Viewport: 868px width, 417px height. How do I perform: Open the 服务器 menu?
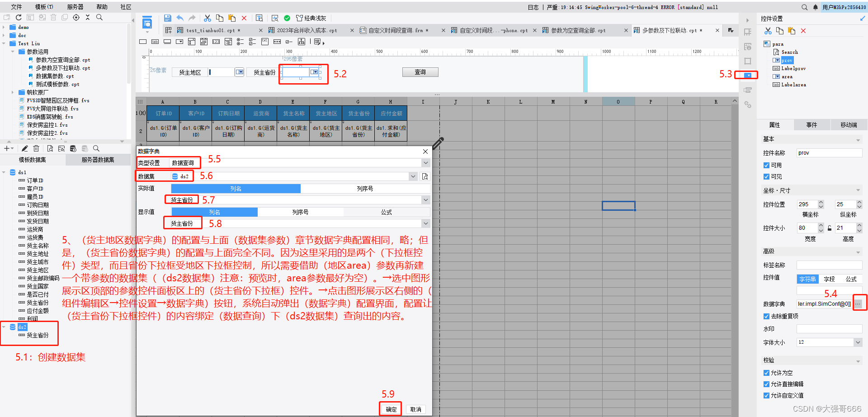[x=75, y=7]
